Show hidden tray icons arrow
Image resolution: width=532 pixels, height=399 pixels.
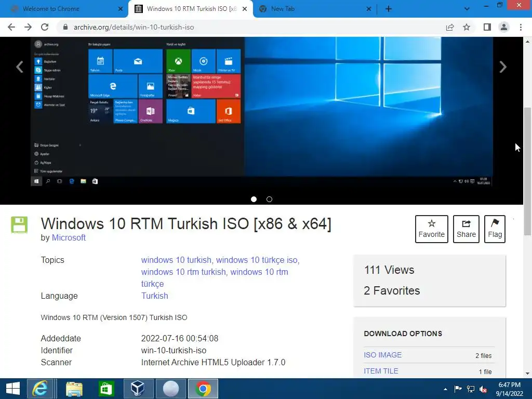[x=445, y=389]
